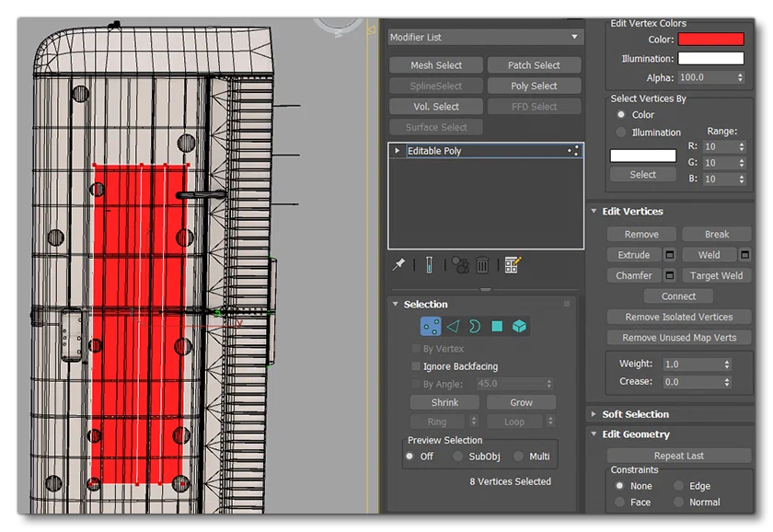Click the Break button

717,234
